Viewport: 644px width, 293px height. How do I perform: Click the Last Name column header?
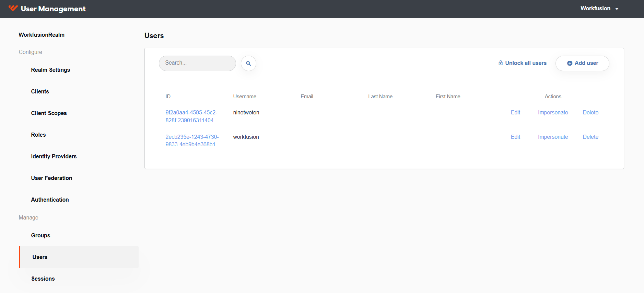[380, 97]
